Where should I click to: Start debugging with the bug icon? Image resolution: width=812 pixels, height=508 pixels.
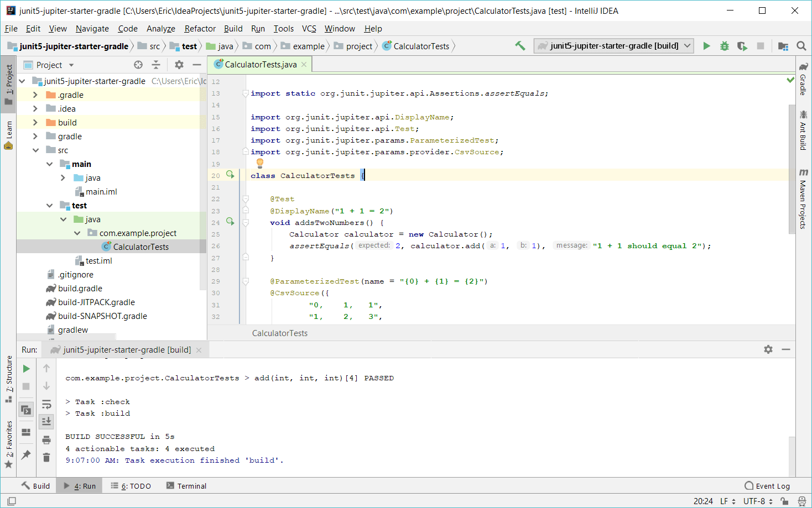coord(724,46)
